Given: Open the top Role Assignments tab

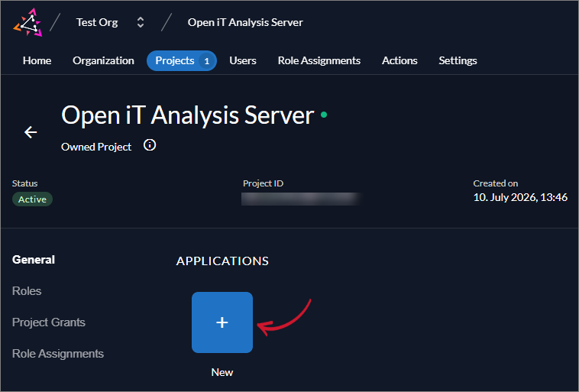Looking at the screenshot, I should pyautogui.click(x=319, y=60).
